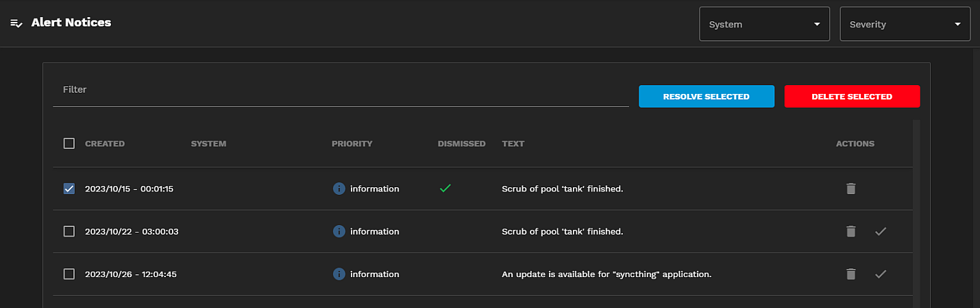Dismiss the 2023/10/22 scrub alert with checkmark
Screen dimensions: 980x308
tap(881, 231)
